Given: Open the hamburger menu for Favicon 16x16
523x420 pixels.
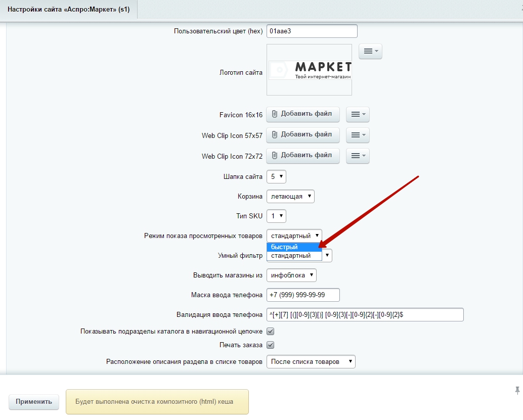Looking at the screenshot, I should click(358, 115).
